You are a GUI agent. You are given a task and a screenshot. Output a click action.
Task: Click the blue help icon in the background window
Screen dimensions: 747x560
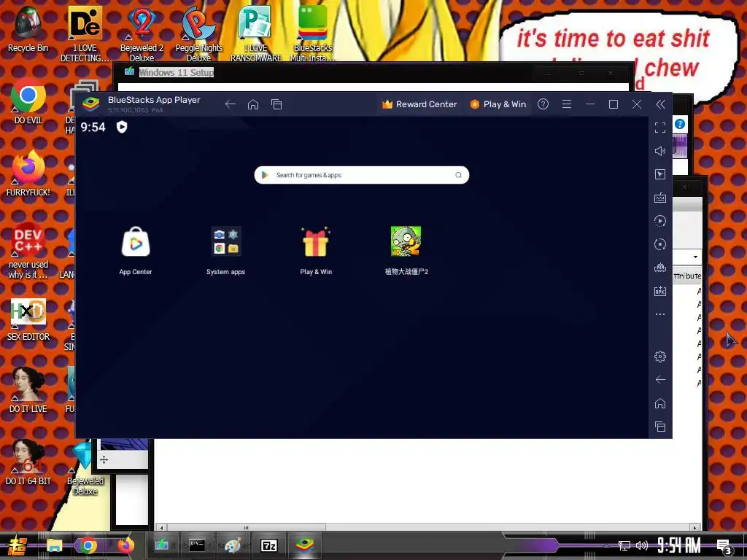click(680, 124)
